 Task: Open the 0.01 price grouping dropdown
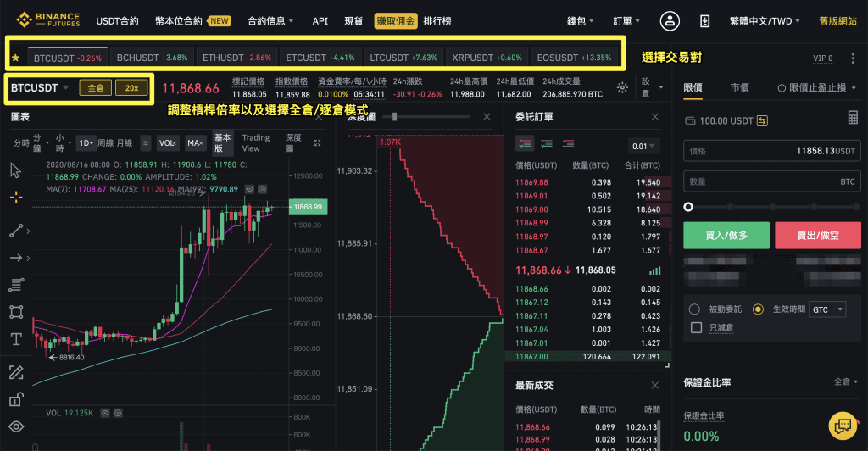pos(643,146)
